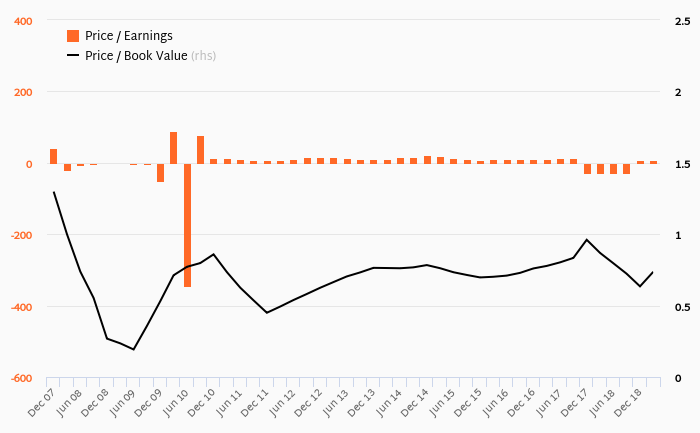The width and height of the screenshot is (700, 433).
Task: Click the Jun 10 x-axis label
Action: [175, 403]
